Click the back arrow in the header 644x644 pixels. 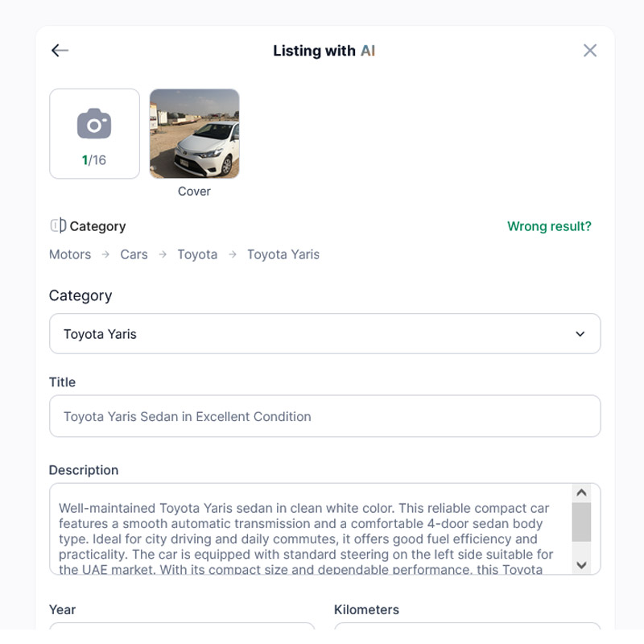(x=60, y=50)
